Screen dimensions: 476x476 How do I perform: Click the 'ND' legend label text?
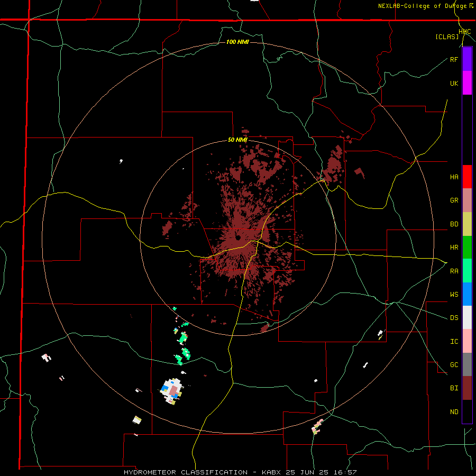454,412
